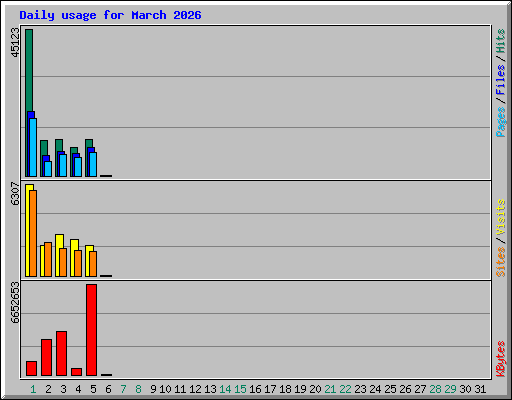The width and height of the screenshot is (512, 400).
Task: Click the KBytes legend label
Action: 500,359
